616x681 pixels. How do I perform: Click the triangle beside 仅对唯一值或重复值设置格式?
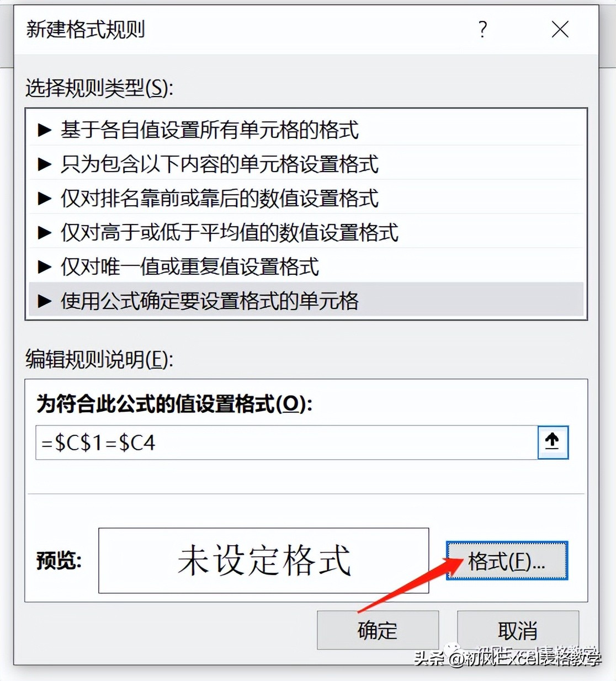tap(44, 267)
